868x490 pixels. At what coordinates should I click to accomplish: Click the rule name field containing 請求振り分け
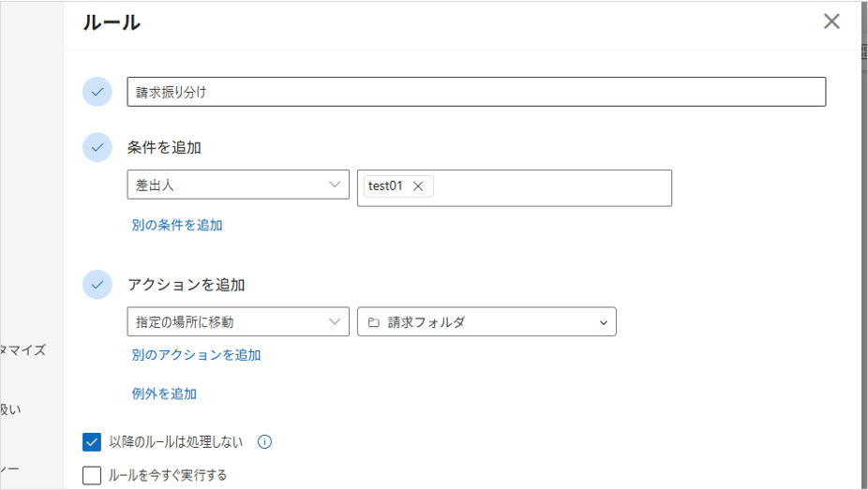[476, 92]
